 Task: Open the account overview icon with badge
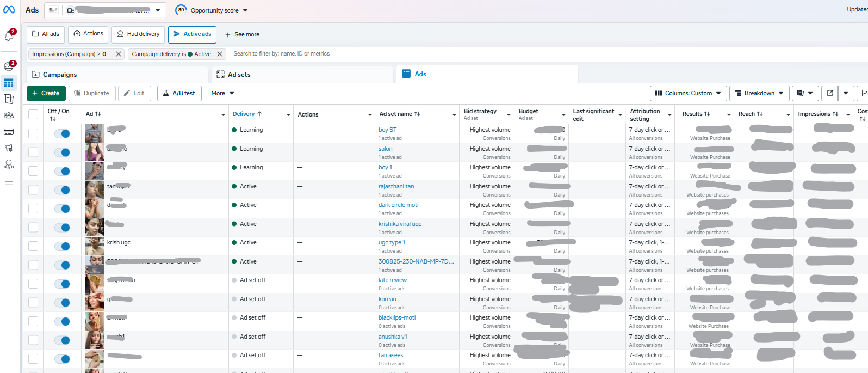click(x=9, y=66)
